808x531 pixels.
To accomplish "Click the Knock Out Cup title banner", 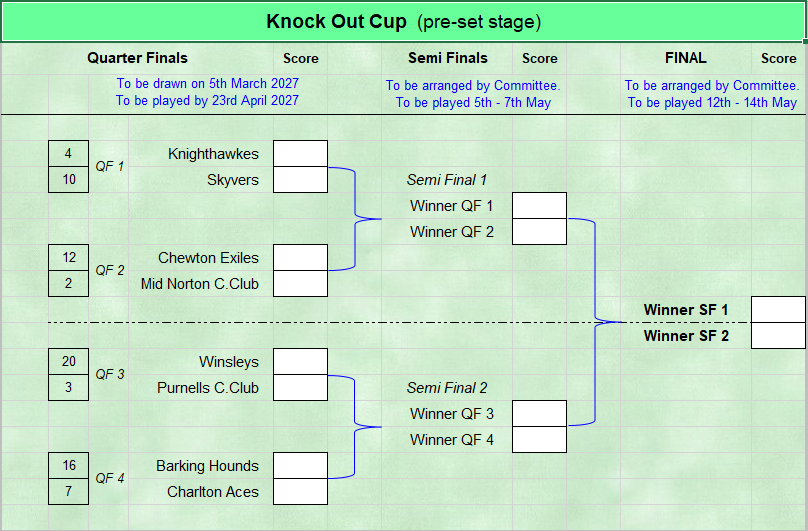I will [x=403, y=21].
